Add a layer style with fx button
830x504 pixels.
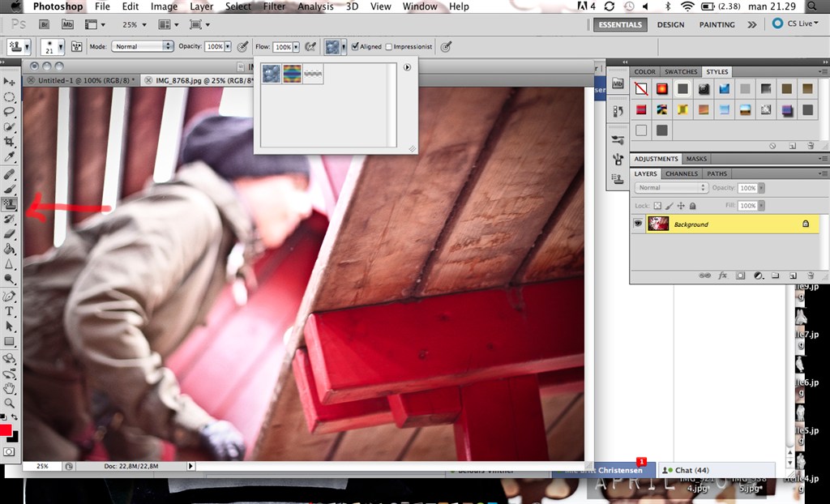722,275
